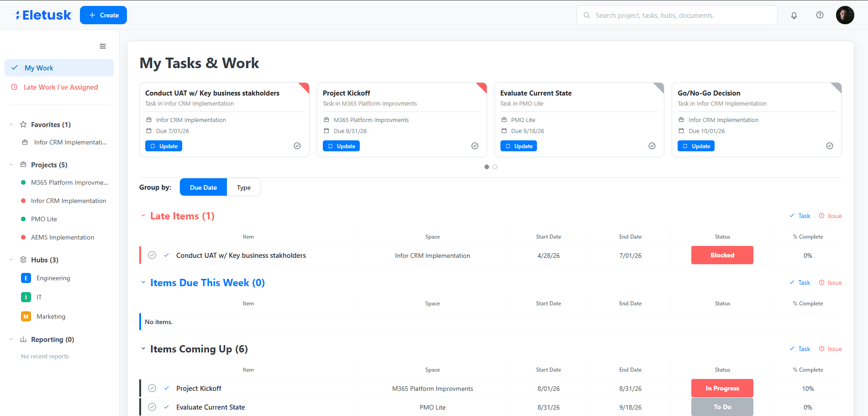Select first carousel page dot
Image resolution: width=868 pixels, height=416 pixels.
point(487,167)
